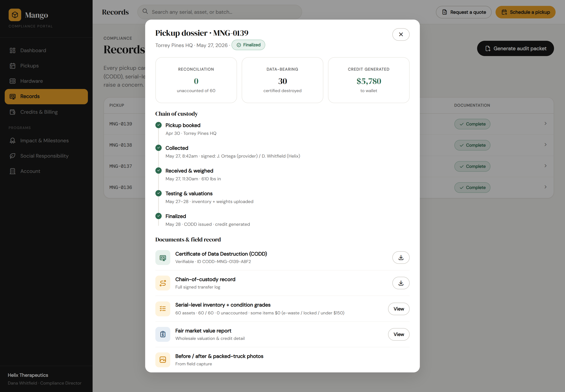Image resolution: width=565 pixels, height=392 pixels.
Task: Select the MNG-0139 pickup row label
Action: 121,124
